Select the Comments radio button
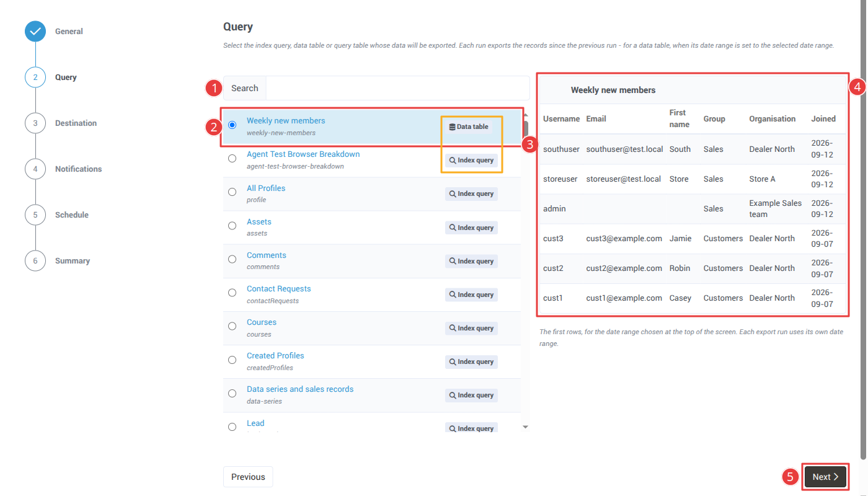 tap(232, 259)
